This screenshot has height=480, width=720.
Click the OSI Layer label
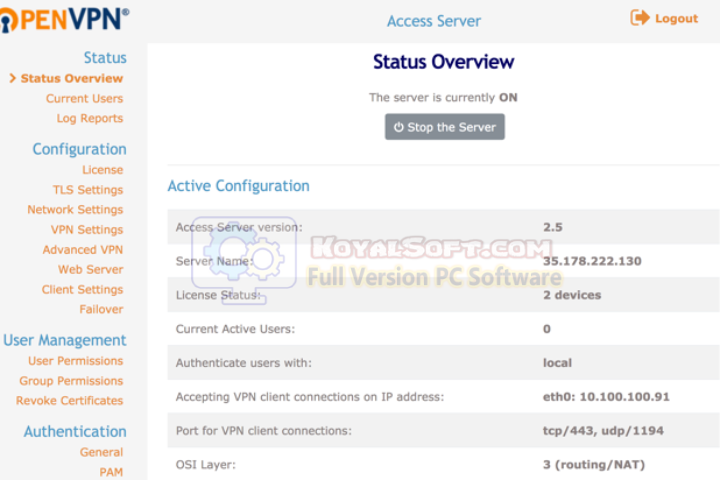pos(206,465)
